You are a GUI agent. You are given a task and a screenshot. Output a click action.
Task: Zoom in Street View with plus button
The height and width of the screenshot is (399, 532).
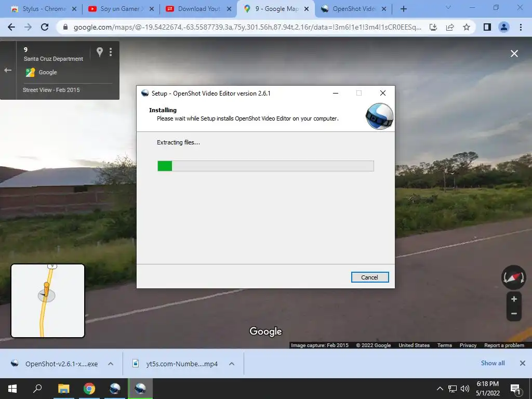(x=514, y=299)
